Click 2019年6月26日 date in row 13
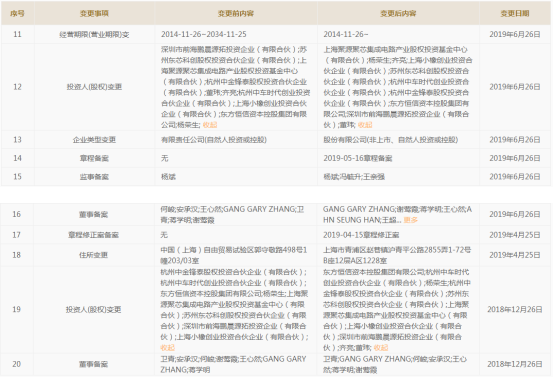This screenshot has height=377, width=554. 515,140
